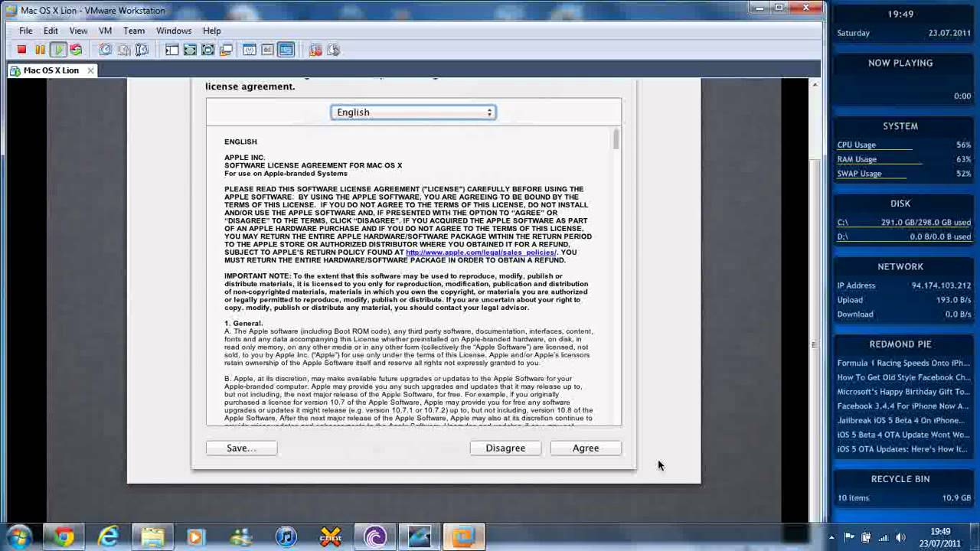Suspend the virtual machine with pause icon
The image size is (980, 551).
pos(40,50)
